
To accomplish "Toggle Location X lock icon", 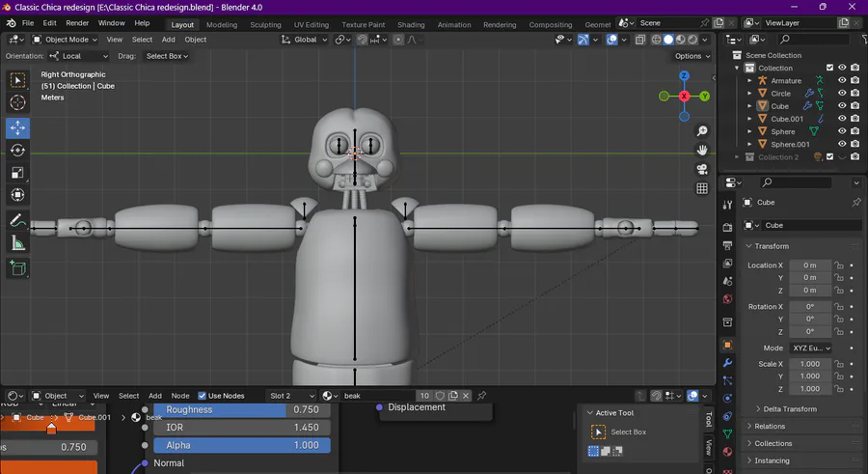I will click(x=839, y=265).
